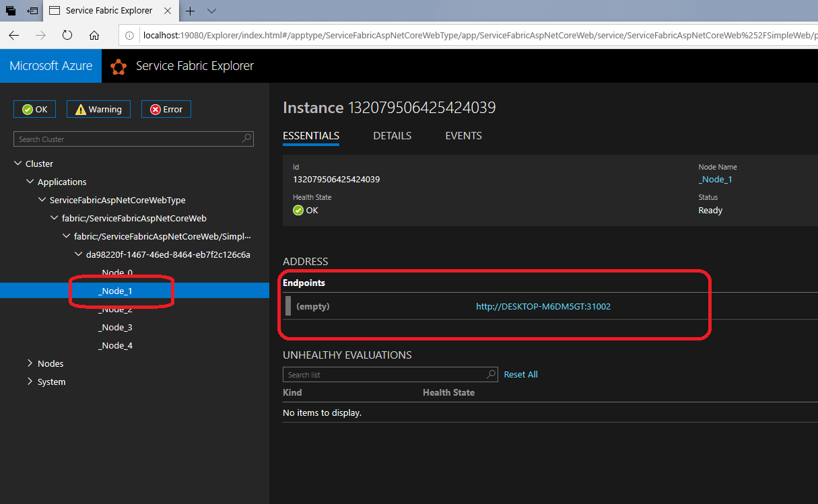Click the magnifier icon in Search list box
This screenshot has height=504, width=818.
click(491, 374)
